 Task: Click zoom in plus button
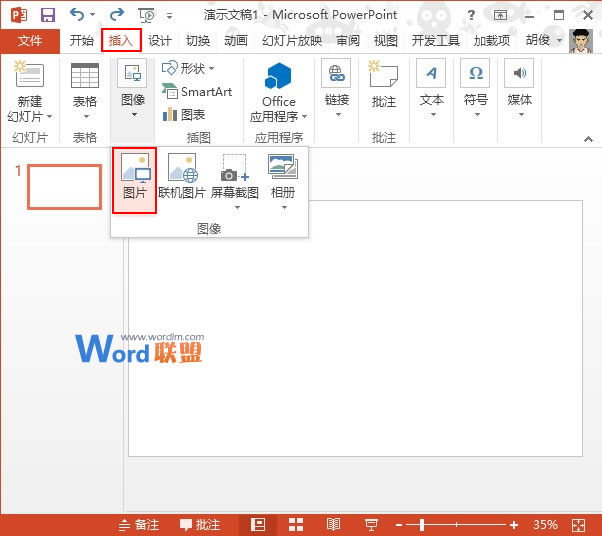point(514,525)
